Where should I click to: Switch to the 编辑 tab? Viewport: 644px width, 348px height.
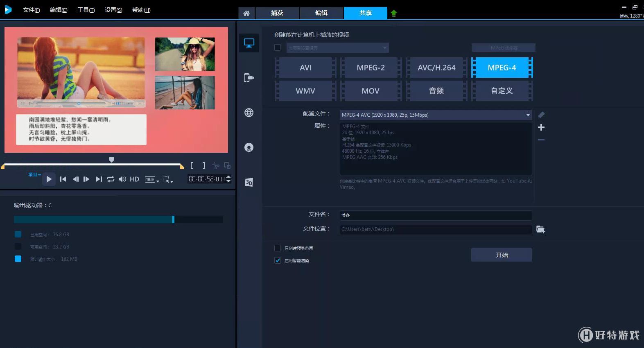(321, 13)
